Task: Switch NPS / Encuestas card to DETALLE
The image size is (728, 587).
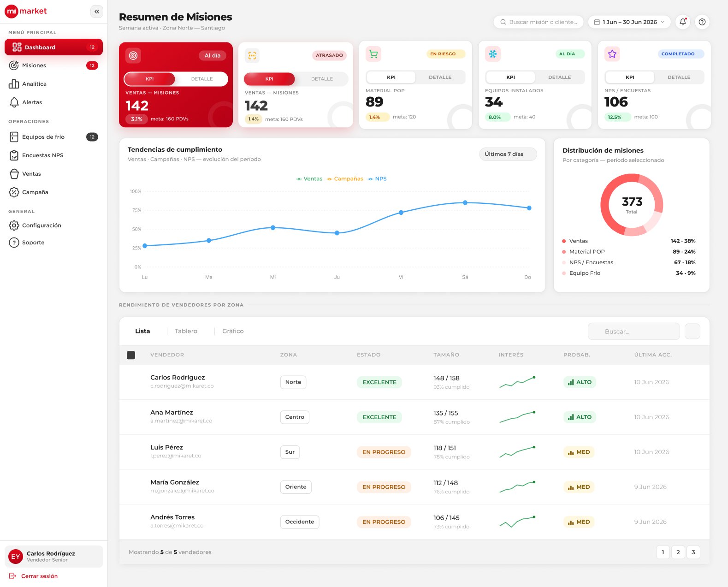Action: coord(679,77)
